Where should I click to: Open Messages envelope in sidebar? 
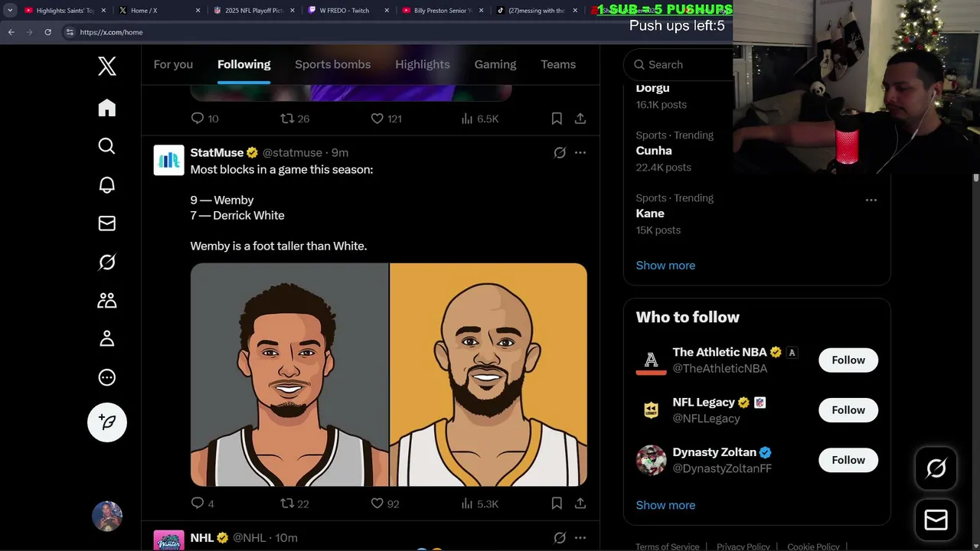click(107, 223)
